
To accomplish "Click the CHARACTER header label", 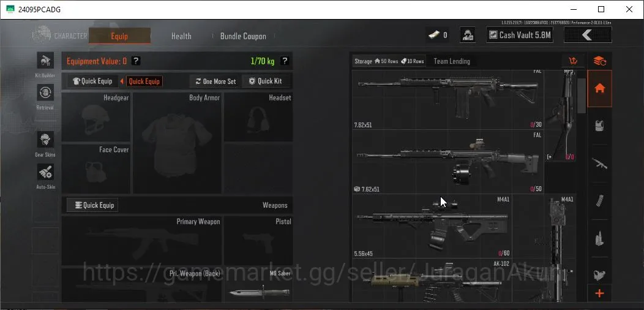I will click(x=70, y=36).
